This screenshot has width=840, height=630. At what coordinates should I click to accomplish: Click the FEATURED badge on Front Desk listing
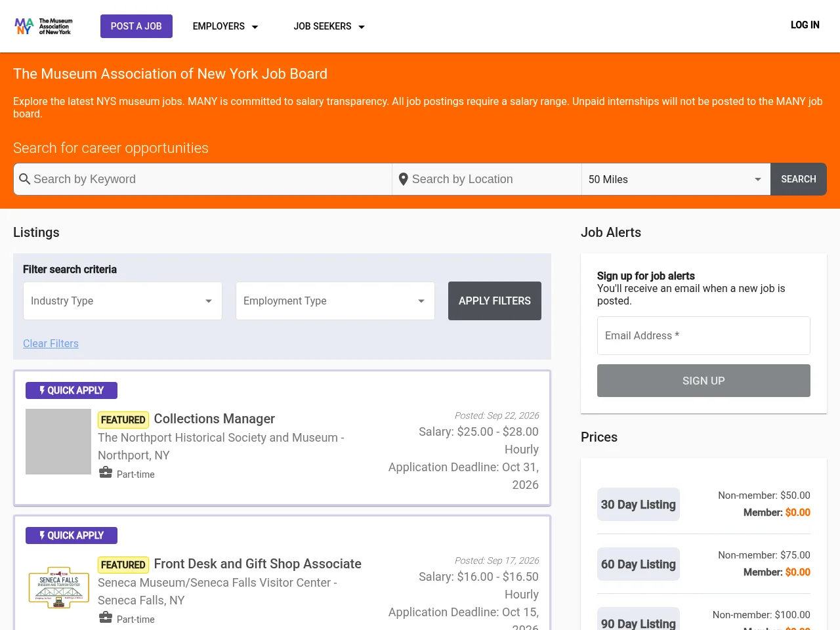pyautogui.click(x=123, y=565)
